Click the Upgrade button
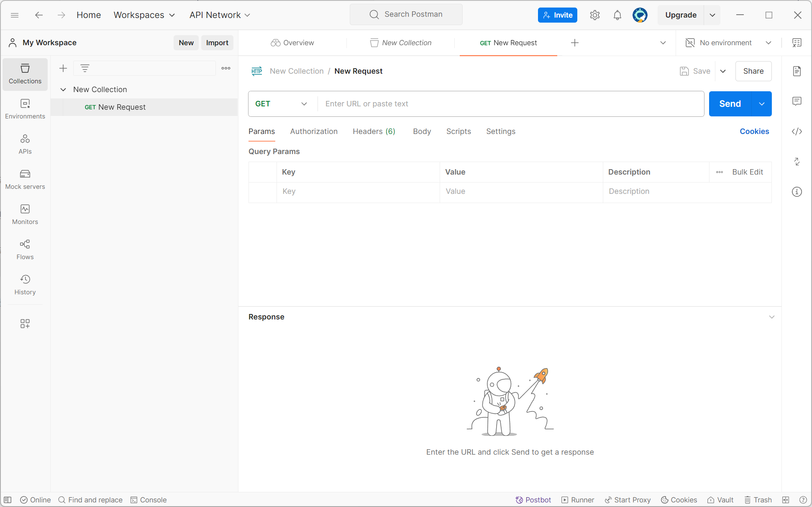812x507 pixels. (681, 15)
